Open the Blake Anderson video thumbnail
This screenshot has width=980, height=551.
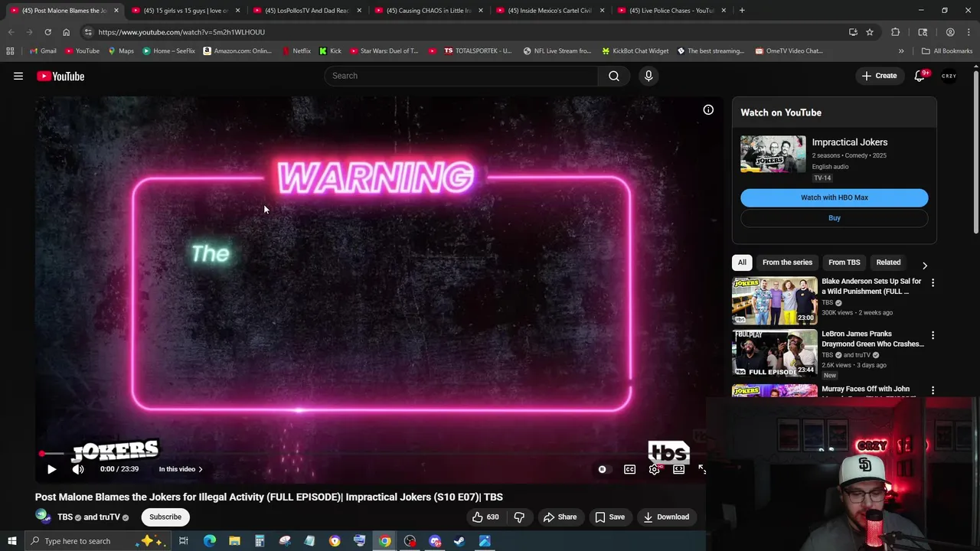774,301
